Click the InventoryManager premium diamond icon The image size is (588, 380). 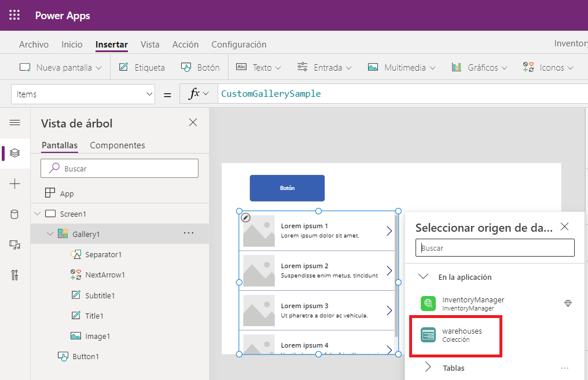(568, 303)
